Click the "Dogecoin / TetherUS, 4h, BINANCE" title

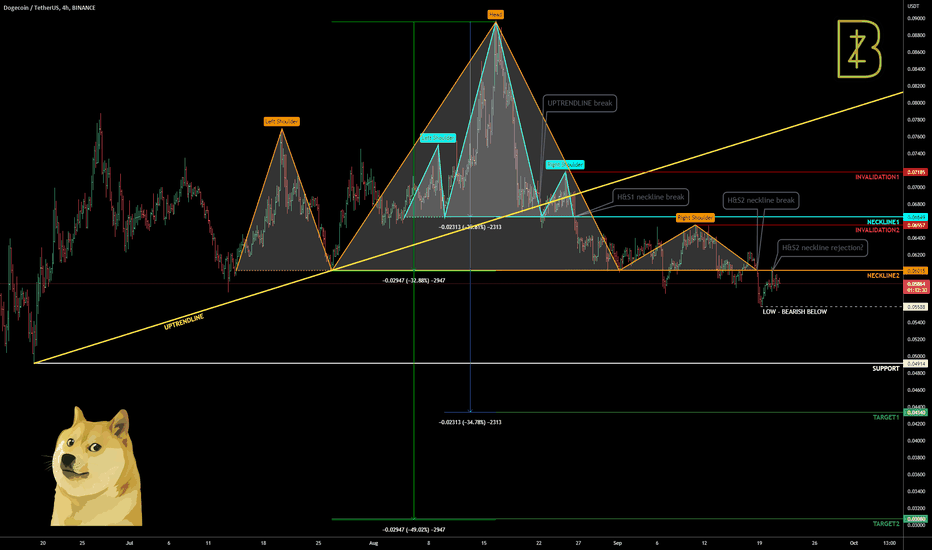point(49,8)
